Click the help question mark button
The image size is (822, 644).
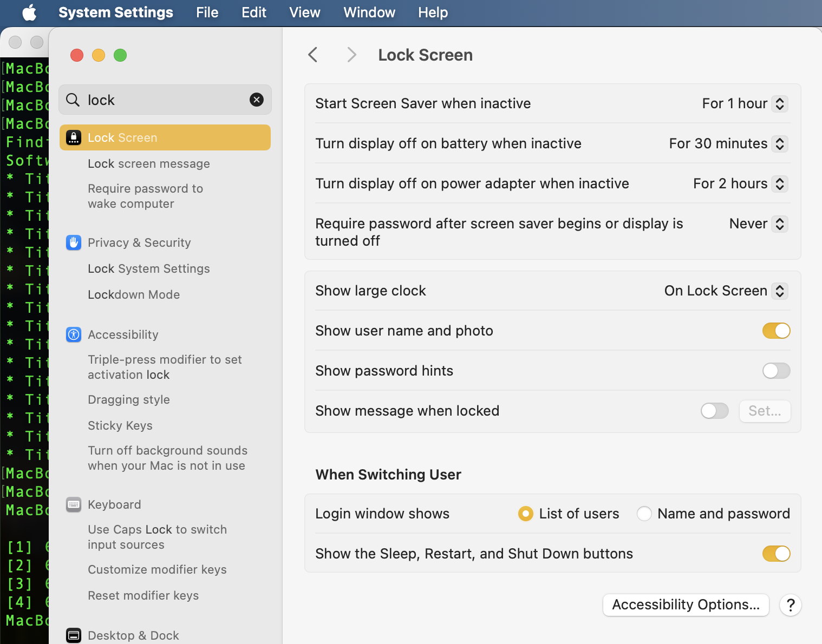pos(790,605)
